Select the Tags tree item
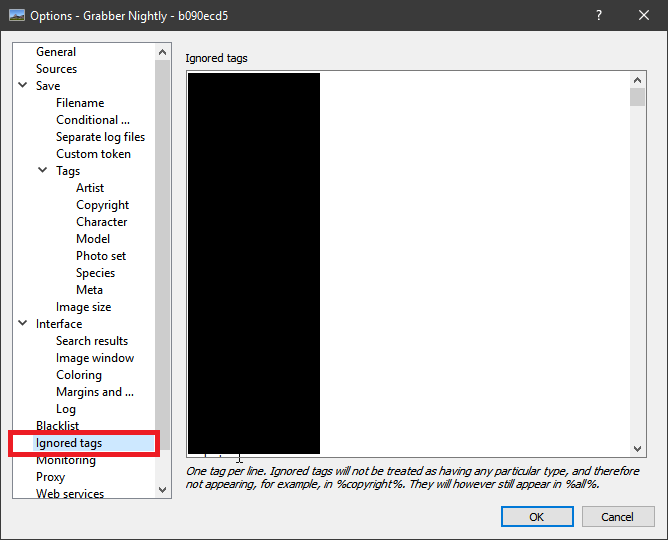This screenshot has height=540, width=668. pos(68,171)
